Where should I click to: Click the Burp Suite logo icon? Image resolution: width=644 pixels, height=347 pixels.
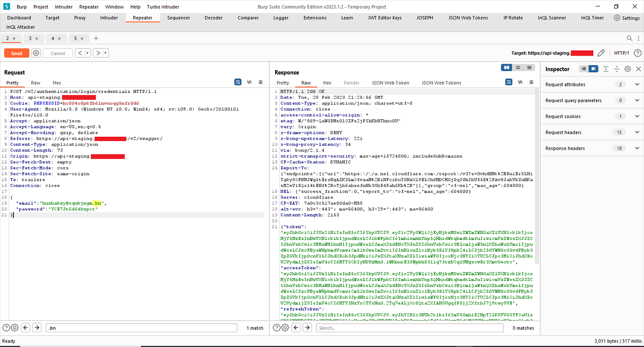[x=5, y=7]
